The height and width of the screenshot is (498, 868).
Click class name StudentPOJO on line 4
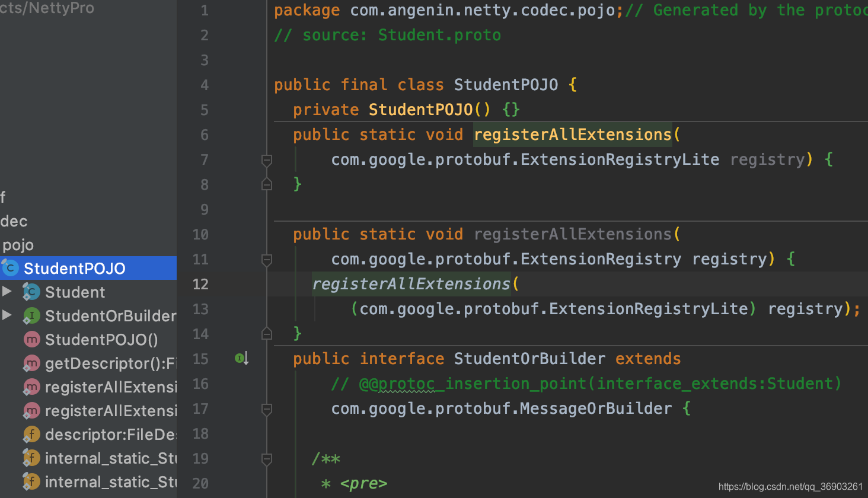(x=506, y=85)
